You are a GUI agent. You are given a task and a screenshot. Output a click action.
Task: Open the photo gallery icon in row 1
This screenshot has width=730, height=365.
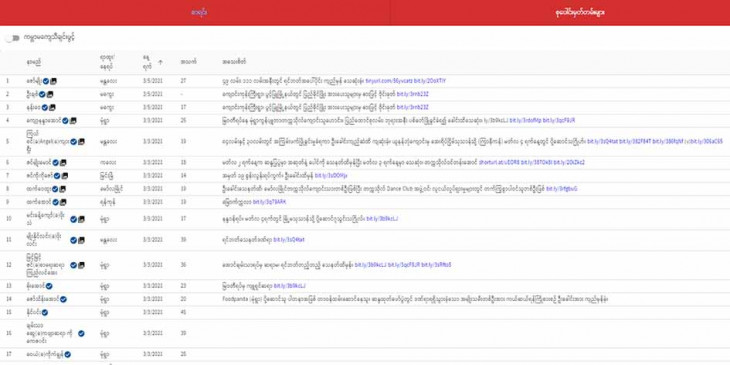[x=54, y=81]
